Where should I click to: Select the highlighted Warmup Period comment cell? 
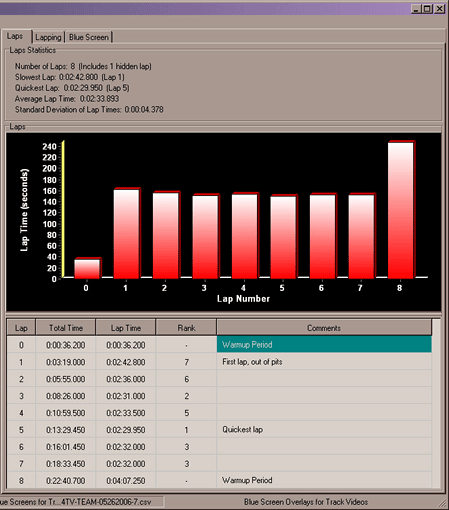tap(324, 344)
